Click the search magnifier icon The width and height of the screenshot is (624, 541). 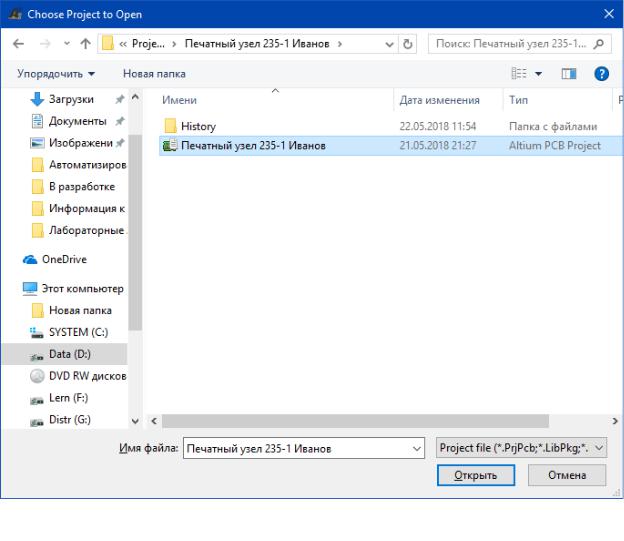pos(599,44)
